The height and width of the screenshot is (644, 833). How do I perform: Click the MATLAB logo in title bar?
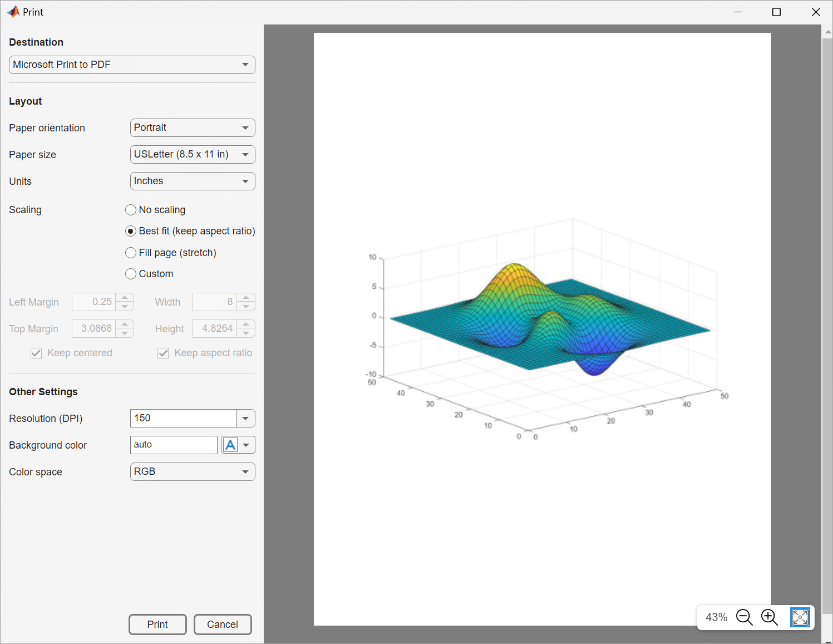[13, 12]
